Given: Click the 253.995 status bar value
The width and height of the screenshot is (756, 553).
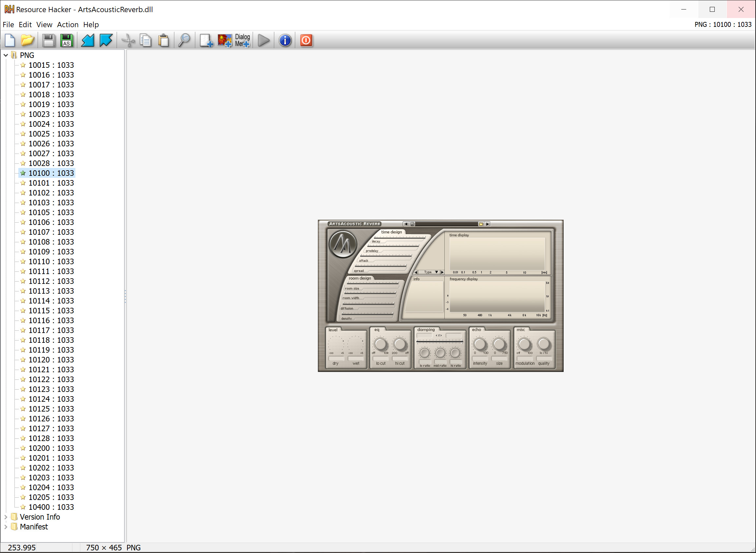Looking at the screenshot, I should pos(21,548).
